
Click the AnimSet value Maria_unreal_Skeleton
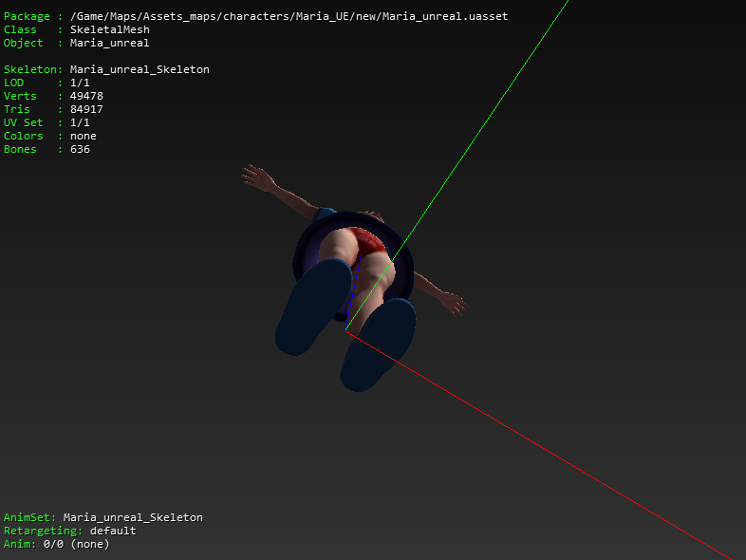(133, 517)
